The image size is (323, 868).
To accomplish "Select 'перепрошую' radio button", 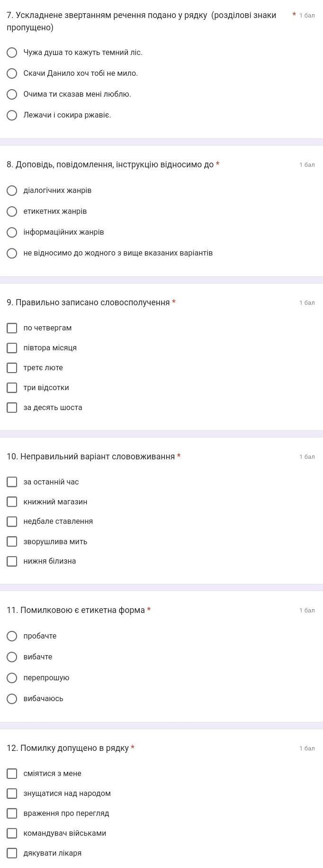I will (x=12, y=678).
